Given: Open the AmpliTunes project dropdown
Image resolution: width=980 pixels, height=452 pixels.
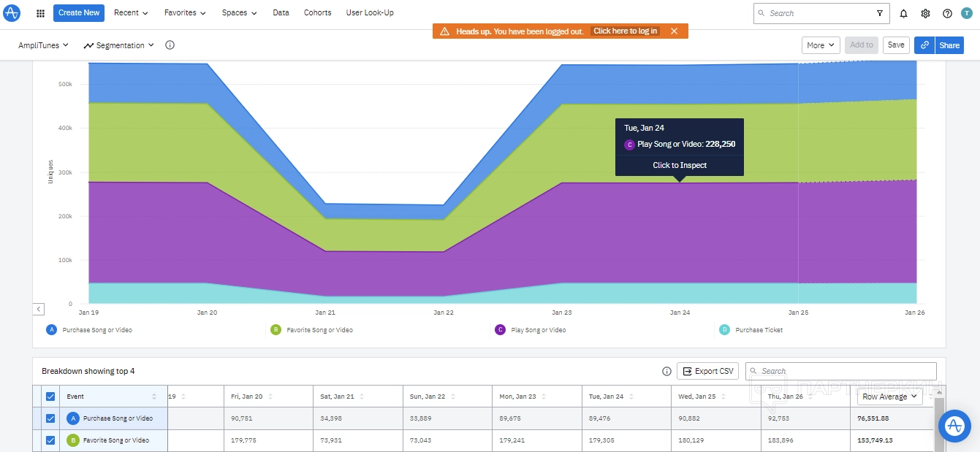Looking at the screenshot, I should click(43, 45).
